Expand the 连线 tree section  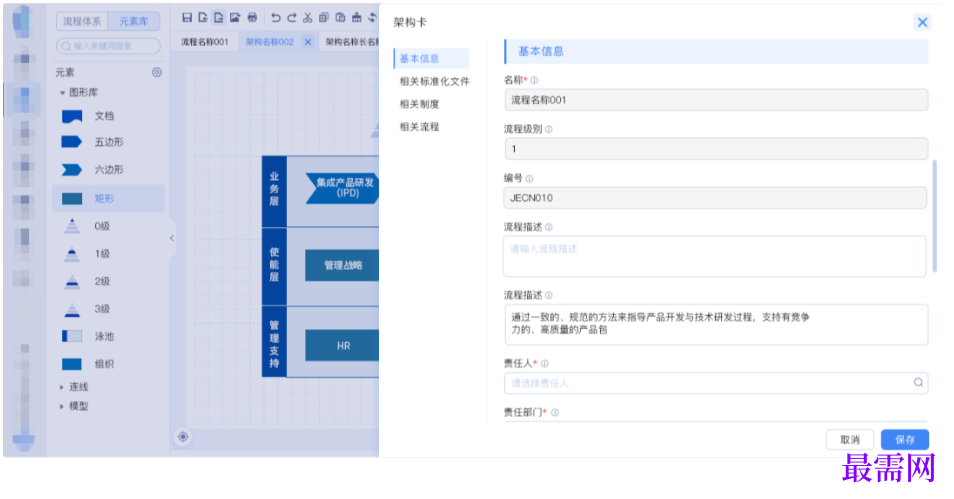62,386
